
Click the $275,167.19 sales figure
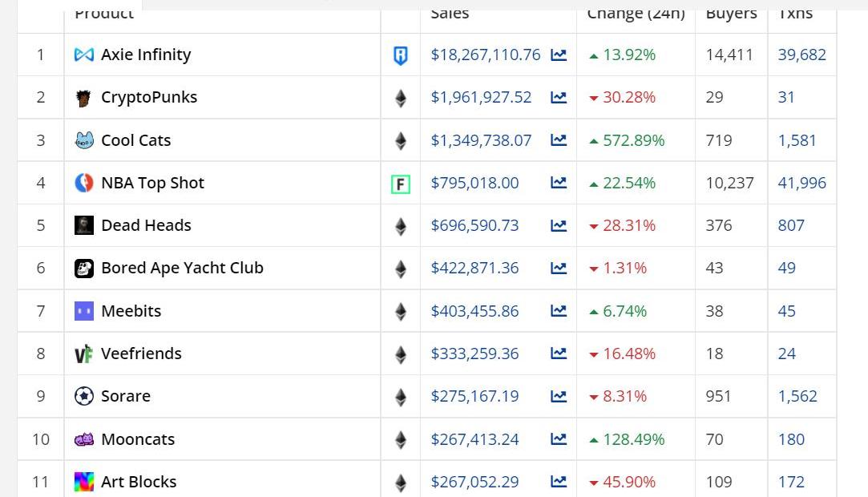point(475,396)
